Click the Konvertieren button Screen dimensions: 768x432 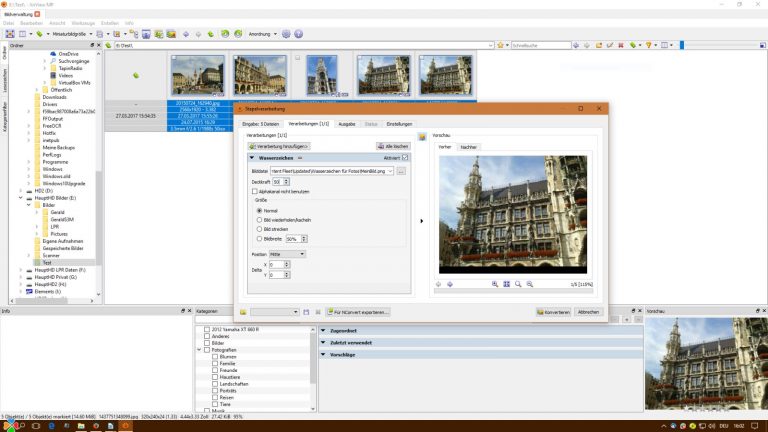(553, 312)
